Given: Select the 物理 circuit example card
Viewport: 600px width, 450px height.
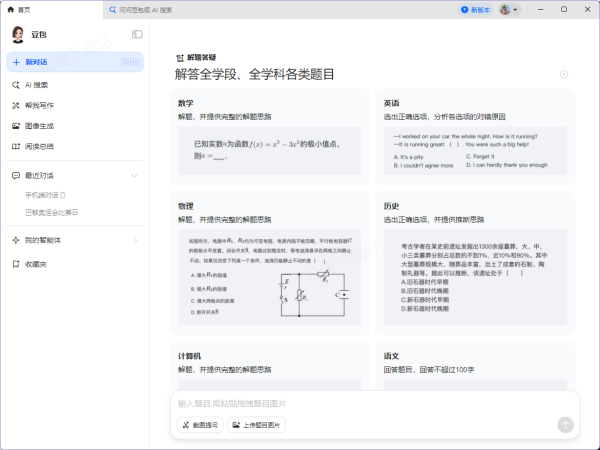Looking at the screenshot, I should click(x=269, y=264).
